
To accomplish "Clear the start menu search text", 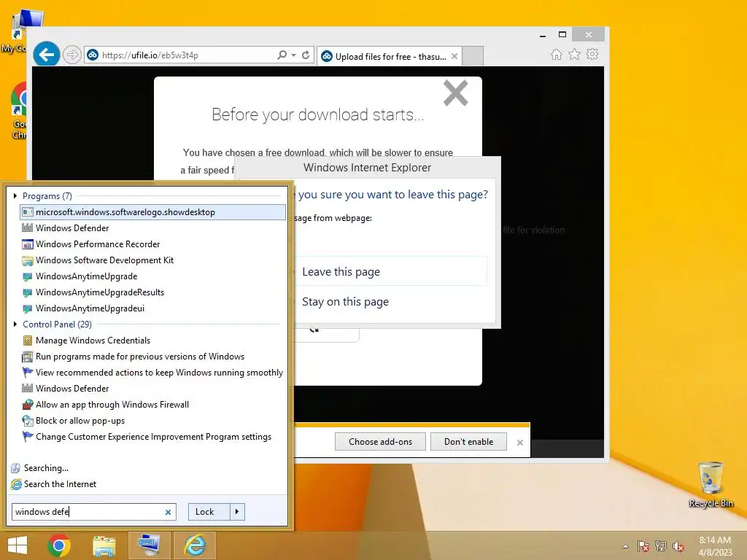I will coord(168,513).
